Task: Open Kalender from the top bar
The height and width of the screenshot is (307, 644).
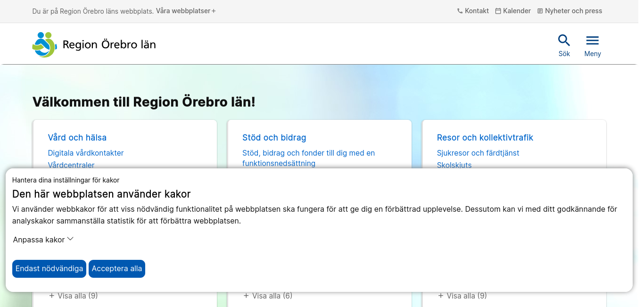Action: [513, 11]
